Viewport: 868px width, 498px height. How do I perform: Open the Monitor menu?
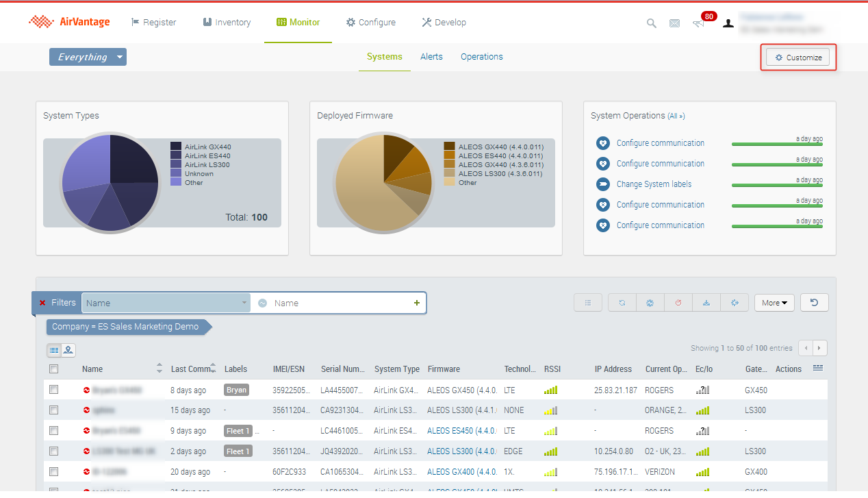[298, 23]
